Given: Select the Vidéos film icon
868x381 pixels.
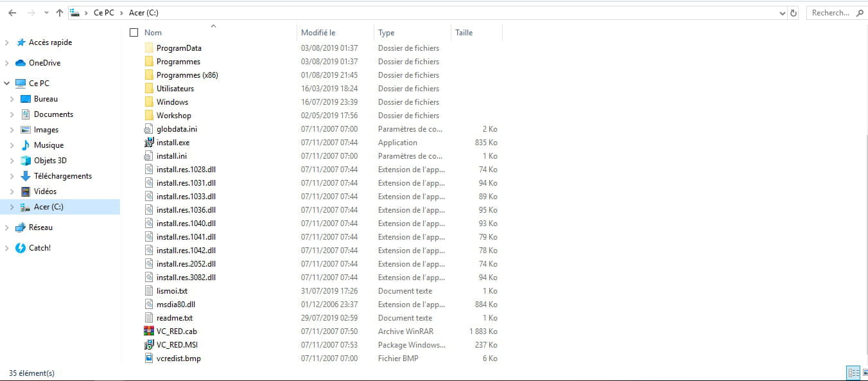Looking at the screenshot, I should tap(26, 191).
